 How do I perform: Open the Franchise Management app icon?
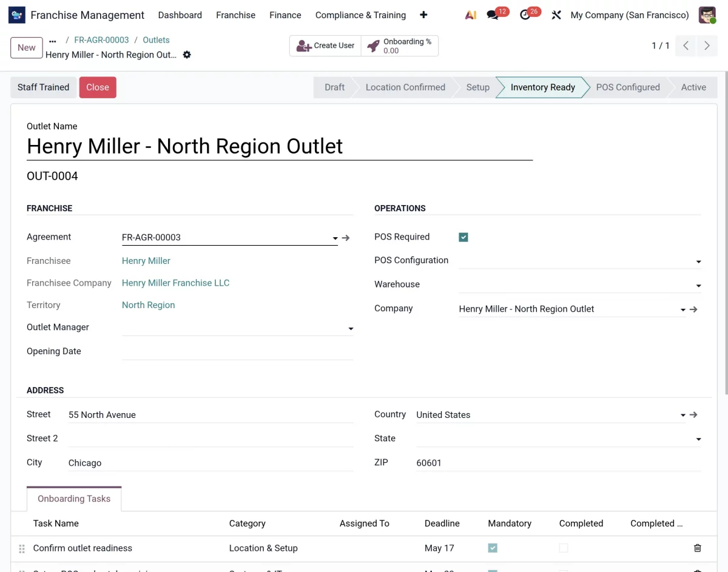point(17,15)
